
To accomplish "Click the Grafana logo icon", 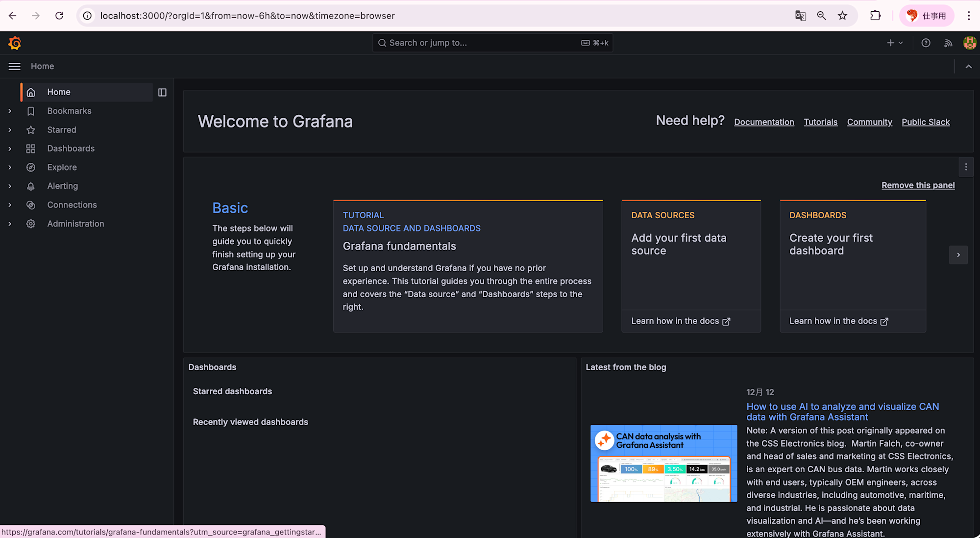I will 15,43.
